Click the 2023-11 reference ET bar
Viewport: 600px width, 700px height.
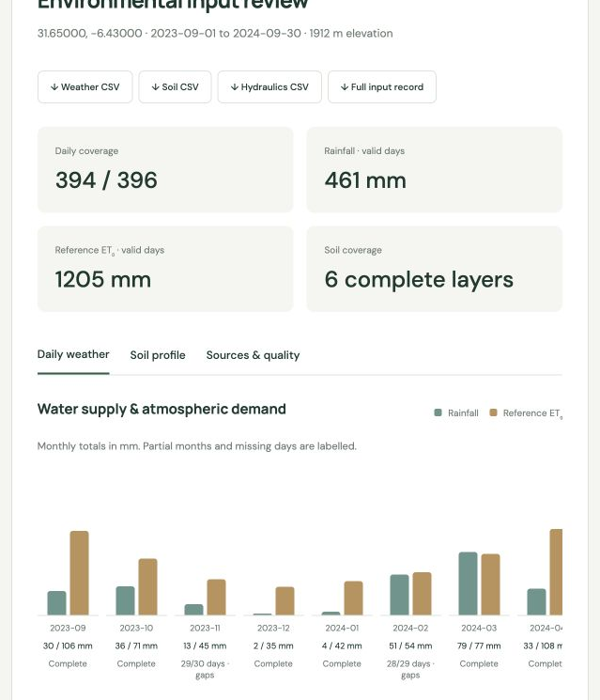point(216,598)
